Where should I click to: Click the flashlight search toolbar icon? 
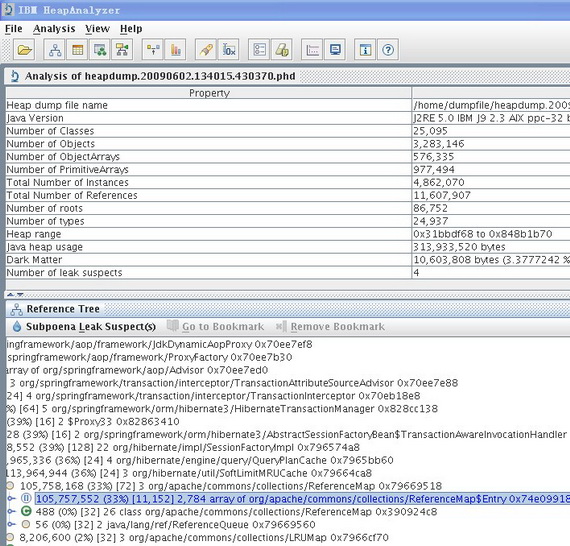pyautogui.click(x=206, y=49)
